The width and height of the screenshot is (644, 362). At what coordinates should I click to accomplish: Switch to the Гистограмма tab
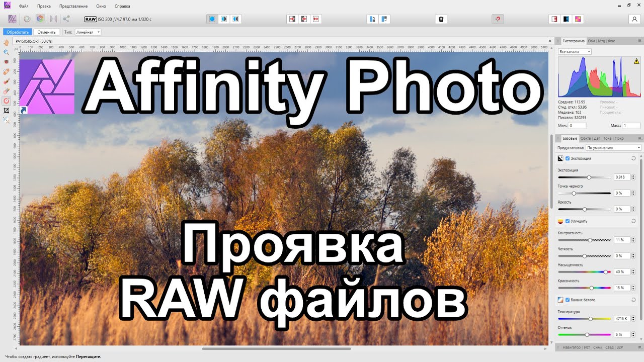point(574,41)
